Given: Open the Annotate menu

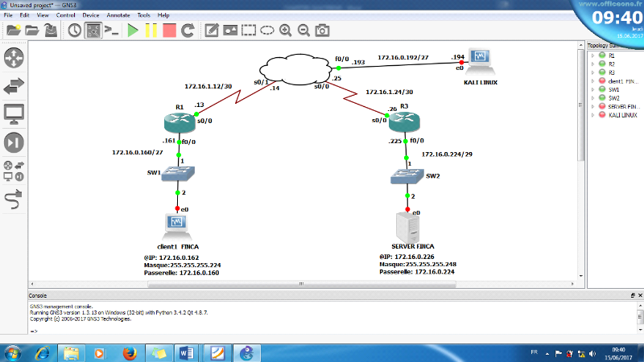Looking at the screenshot, I should (x=118, y=15).
